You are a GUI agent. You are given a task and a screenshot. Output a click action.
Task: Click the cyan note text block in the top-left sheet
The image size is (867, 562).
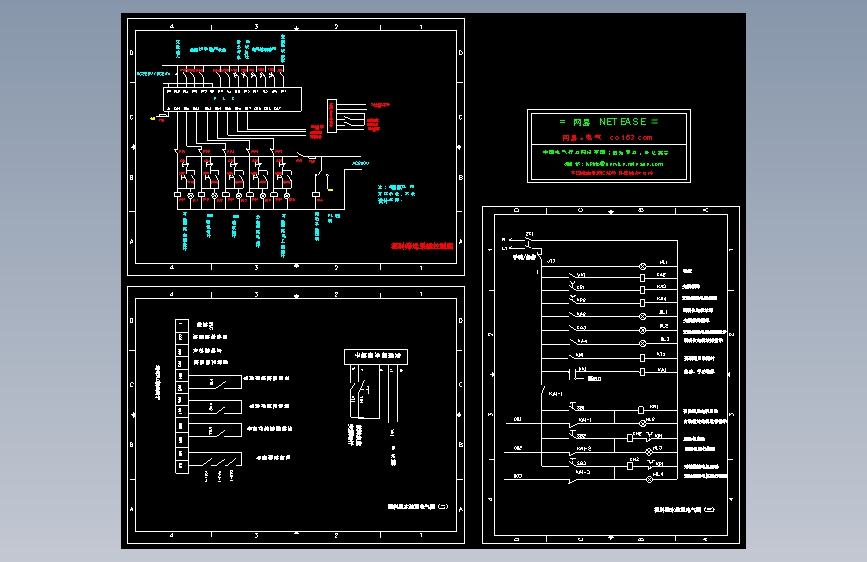pyautogui.click(x=396, y=194)
